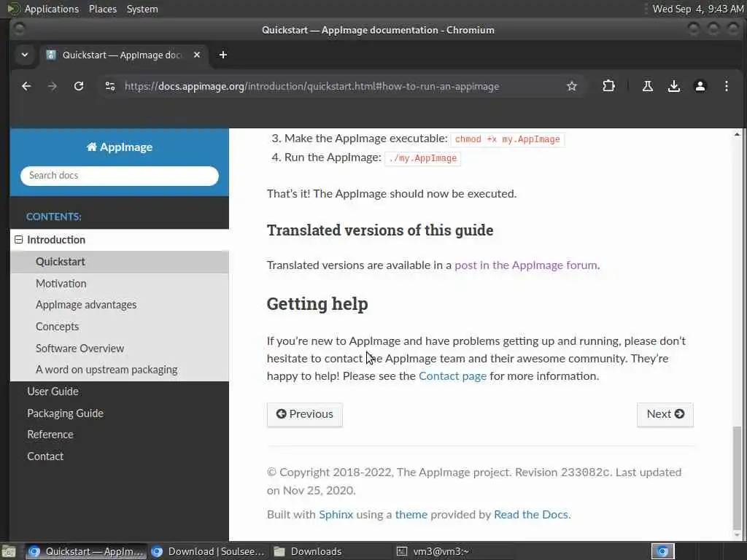
Task: Click the Getting help heading
Action: (317, 304)
